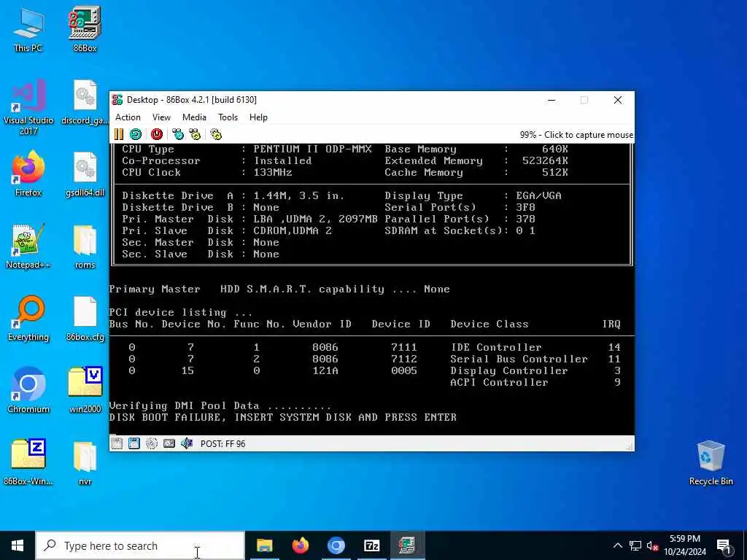Select the win2000 folder icon

pyautogui.click(x=85, y=391)
